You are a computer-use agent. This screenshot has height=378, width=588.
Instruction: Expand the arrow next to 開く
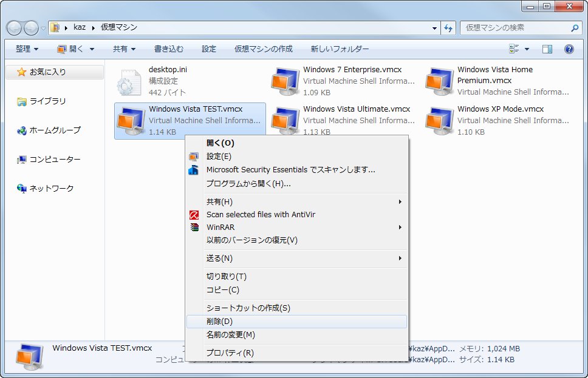(x=92, y=49)
